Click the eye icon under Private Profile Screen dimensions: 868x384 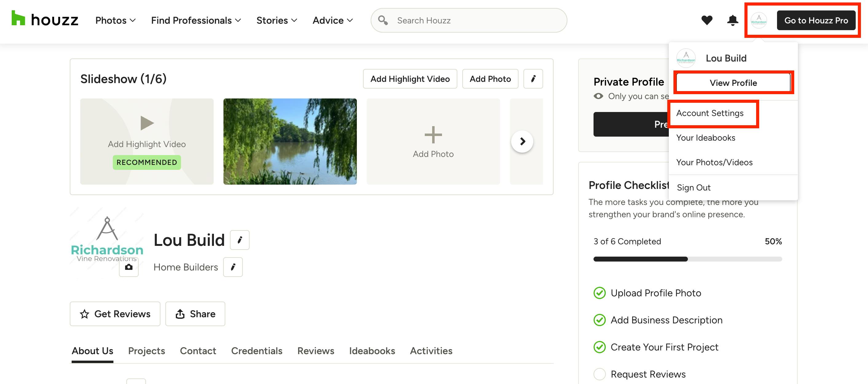coord(598,96)
